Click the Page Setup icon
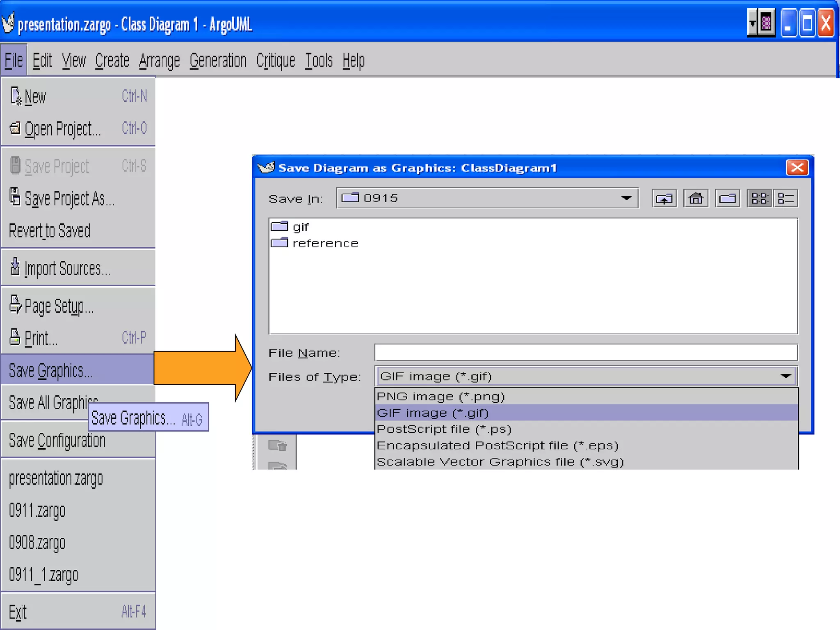 pos(15,305)
